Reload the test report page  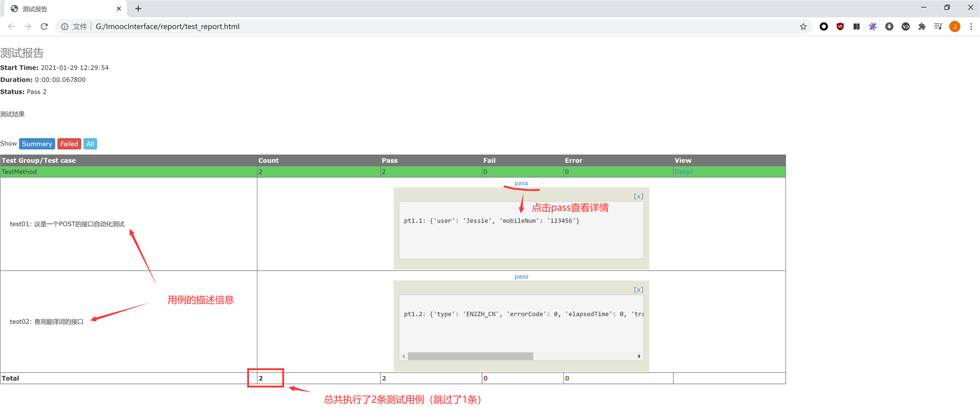tap(45, 27)
